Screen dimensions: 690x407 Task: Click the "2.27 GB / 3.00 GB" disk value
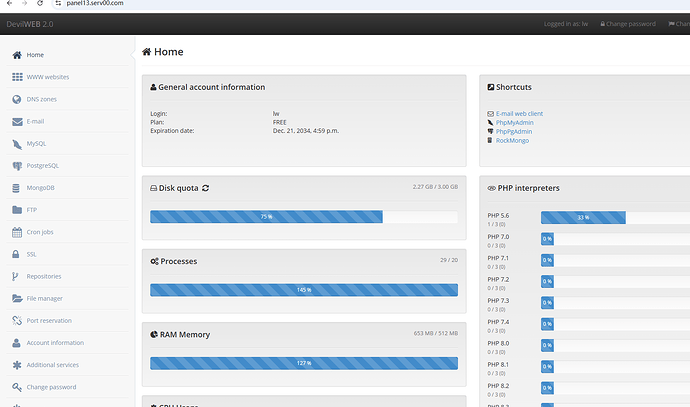tap(435, 187)
